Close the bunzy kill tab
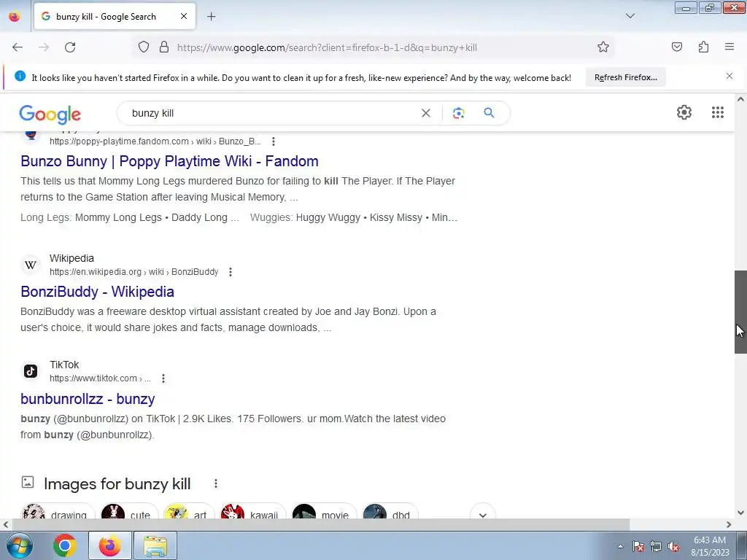This screenshot has width=747, height=560. 184,16
